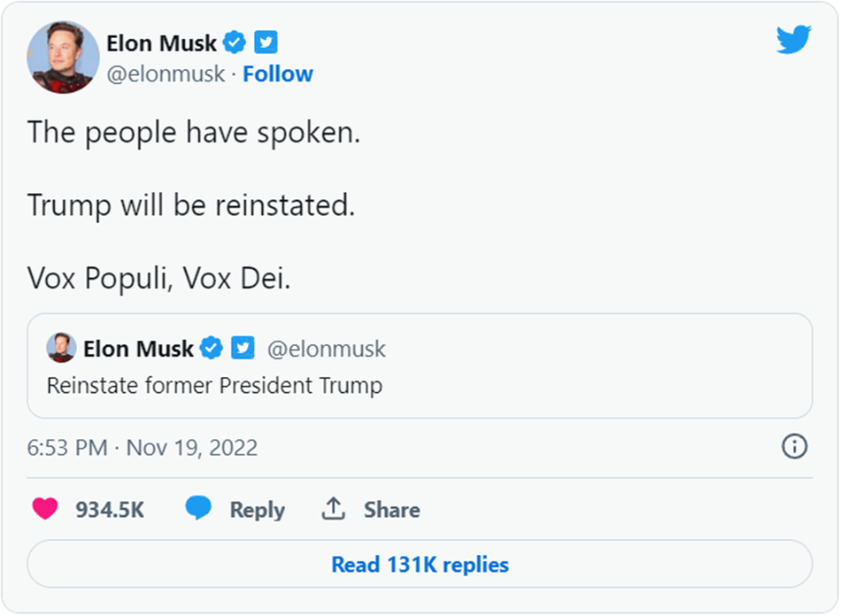Click the verified checkmark inside the quoted tweet

pyautogui.click(x=211, y=349)
